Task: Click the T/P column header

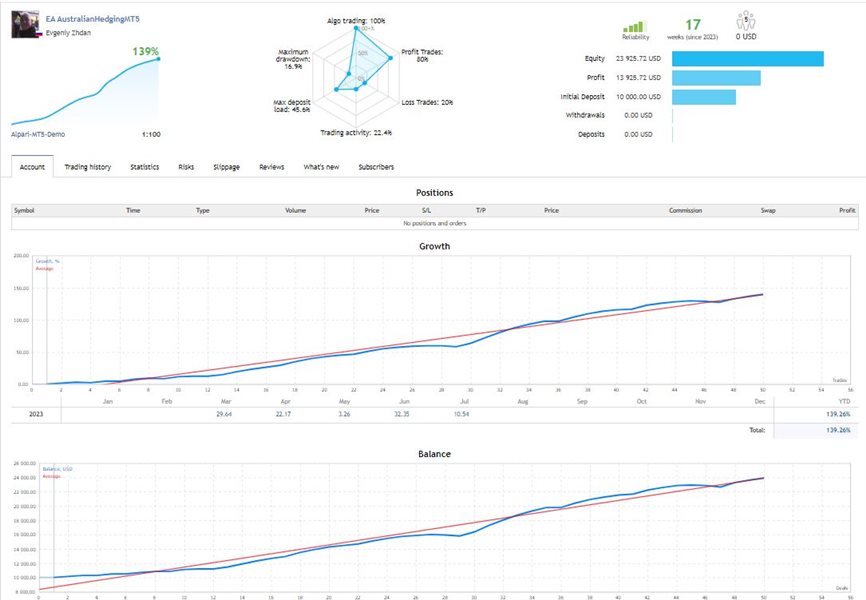Action: pos(480,210)
